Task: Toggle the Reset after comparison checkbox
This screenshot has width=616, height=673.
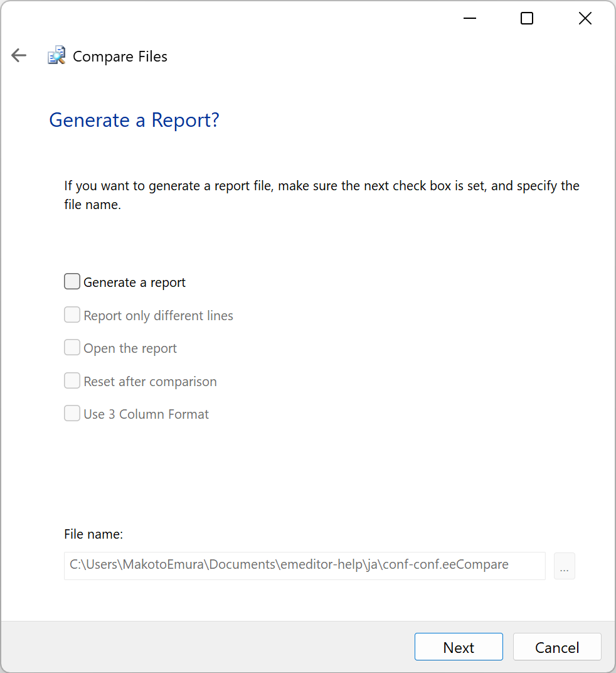Action: coord(72,380)
